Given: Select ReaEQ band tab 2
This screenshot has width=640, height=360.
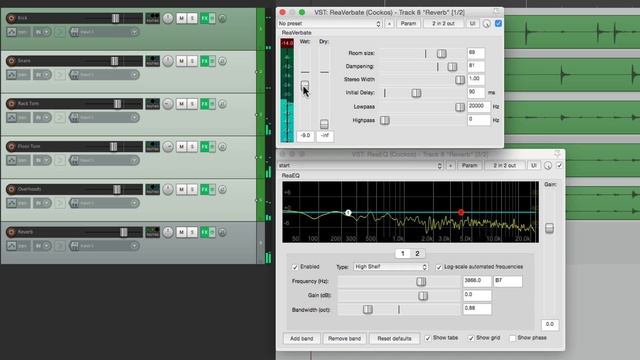Looking at the screenshot, I should pos(417,253).
